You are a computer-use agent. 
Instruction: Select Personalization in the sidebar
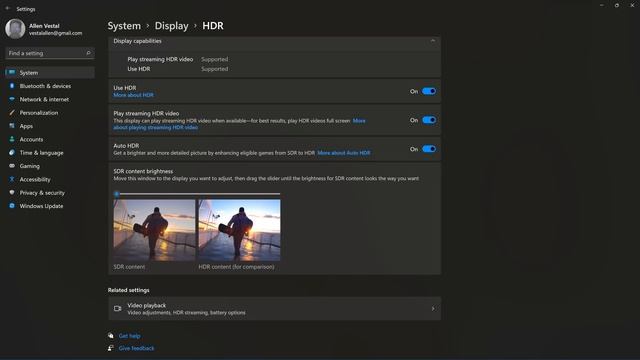[50, 113]
